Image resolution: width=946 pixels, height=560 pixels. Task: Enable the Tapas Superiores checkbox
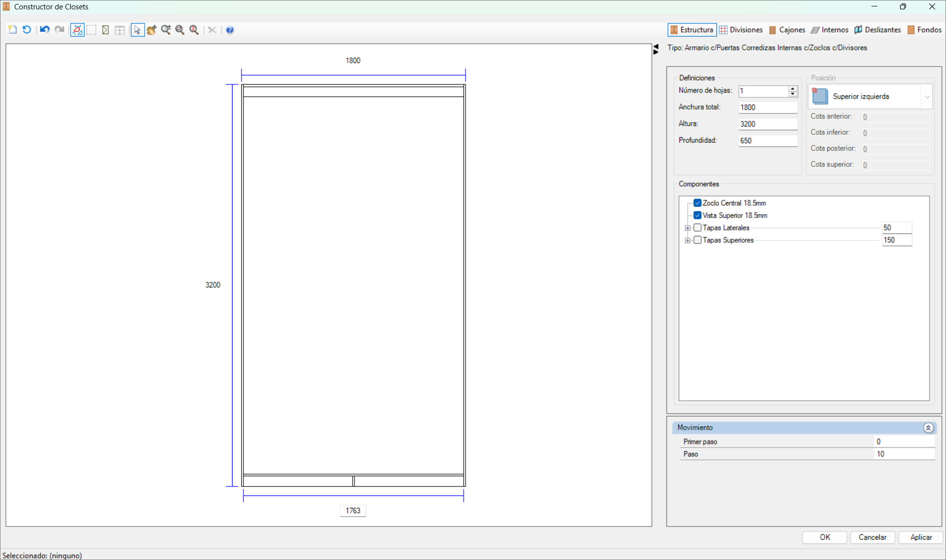698,240
